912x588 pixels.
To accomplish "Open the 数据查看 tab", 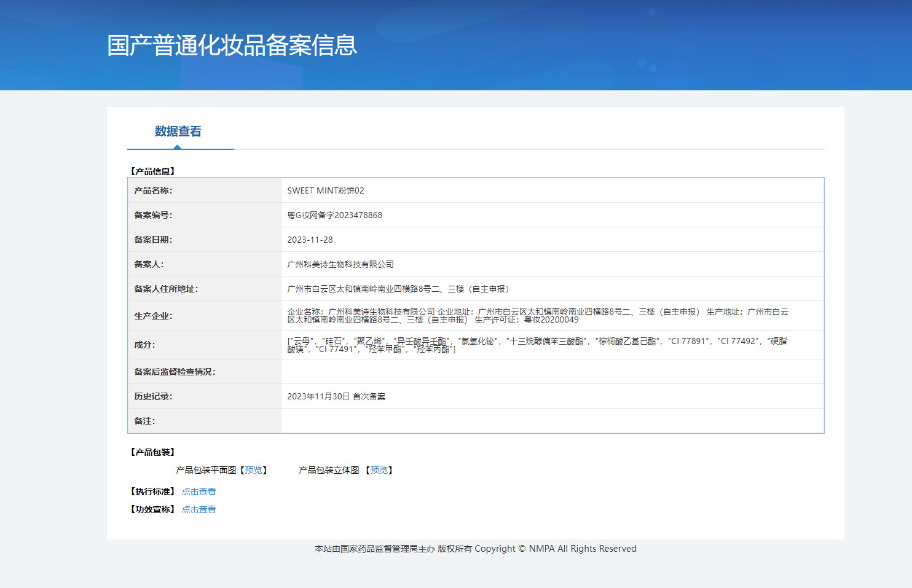I will point(178,131).
